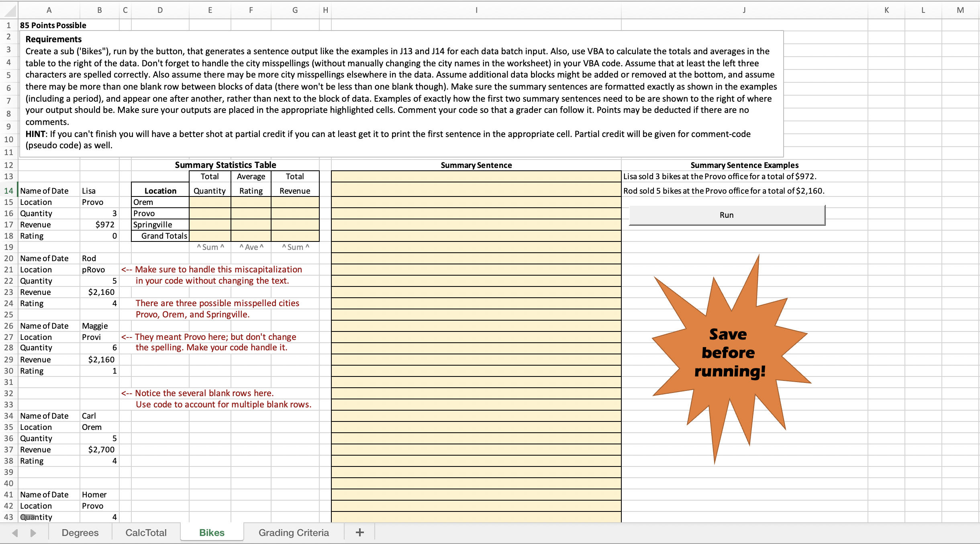
Task: Open the CalcTotal sheet tab
Action: click(146, 533)
